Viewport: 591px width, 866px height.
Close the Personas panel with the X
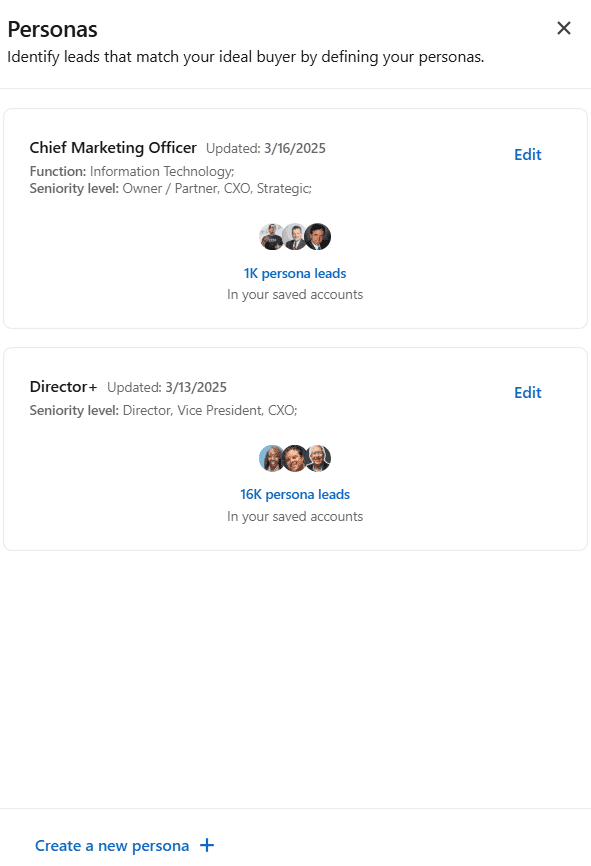pos(563,28)
